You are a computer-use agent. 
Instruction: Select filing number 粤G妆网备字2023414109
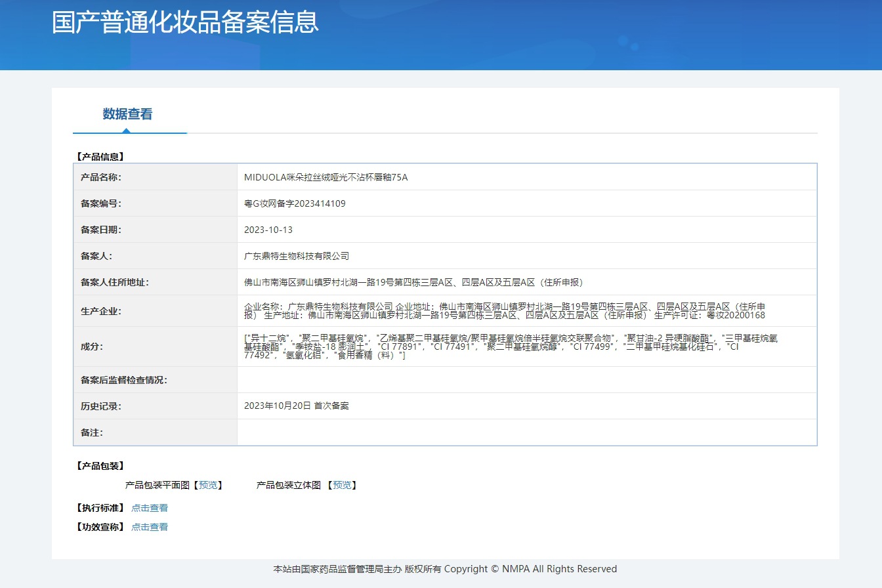[x=295, y=203]
